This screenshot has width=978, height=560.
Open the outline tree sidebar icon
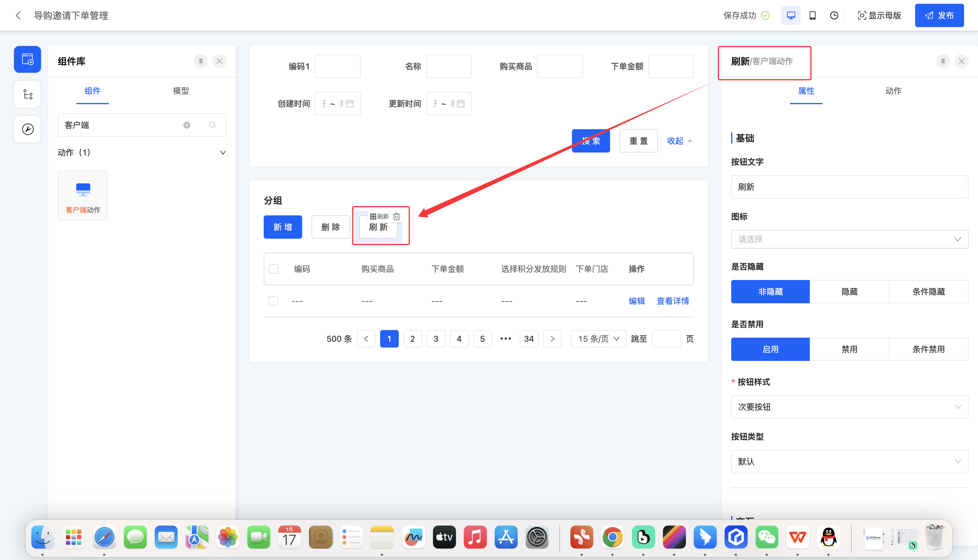coord(27,94)
